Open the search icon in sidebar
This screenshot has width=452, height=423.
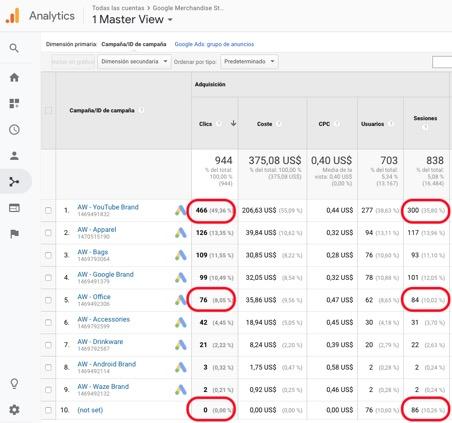coord(14,48)
